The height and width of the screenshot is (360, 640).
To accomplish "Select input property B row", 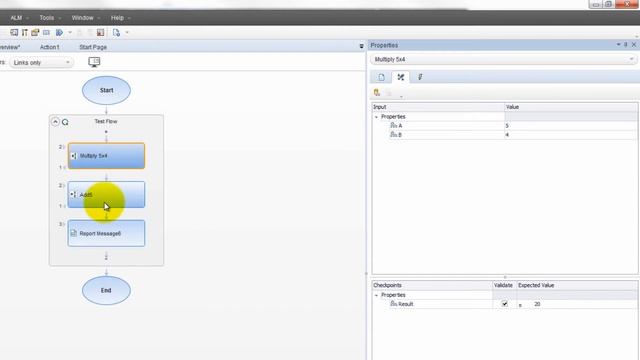I will tap(504, 135).
